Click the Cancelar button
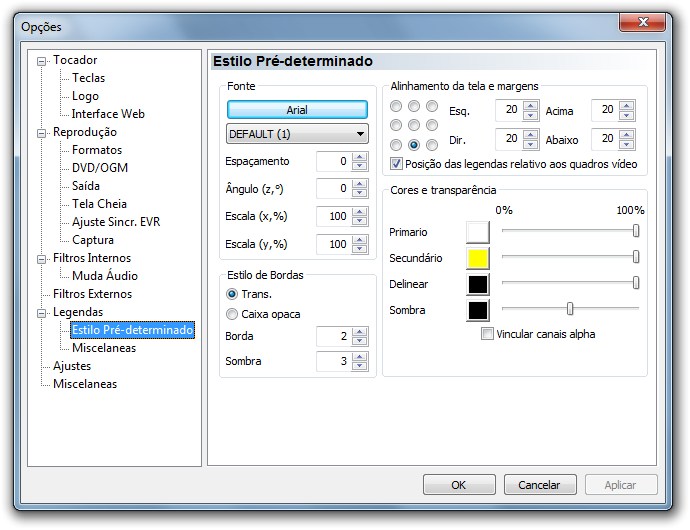The width and height of the screenshot is (690, 530). pos(540,485)
